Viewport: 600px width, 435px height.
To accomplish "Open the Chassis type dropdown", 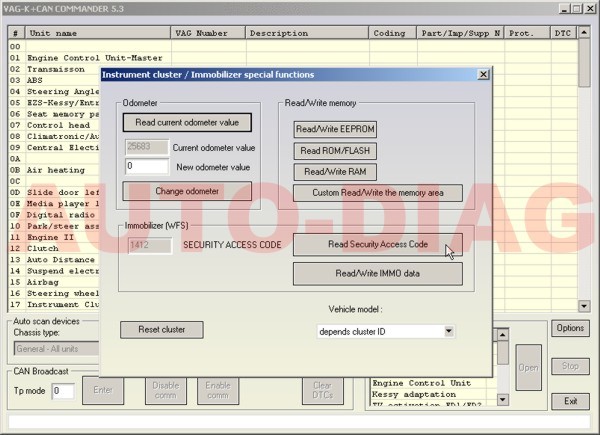I will coord(56,349).
